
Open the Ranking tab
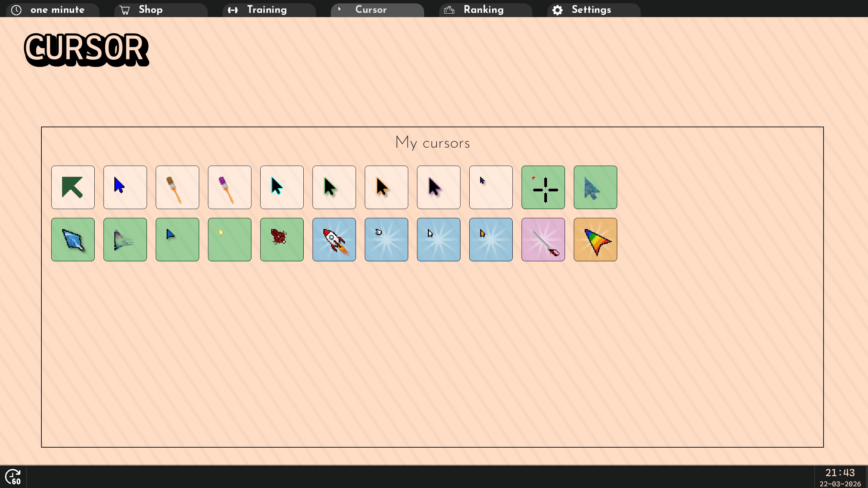pos(485,10)
